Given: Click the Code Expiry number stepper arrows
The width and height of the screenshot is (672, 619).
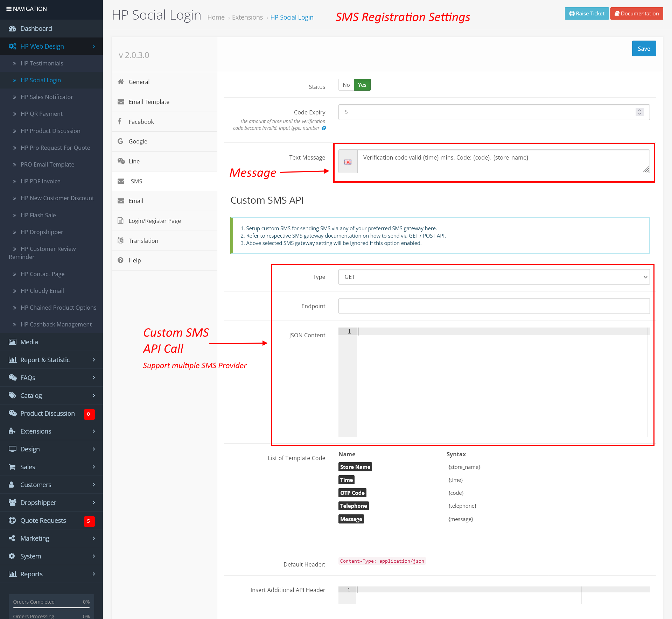Looking at the screenshot, I should click(639, 112).
